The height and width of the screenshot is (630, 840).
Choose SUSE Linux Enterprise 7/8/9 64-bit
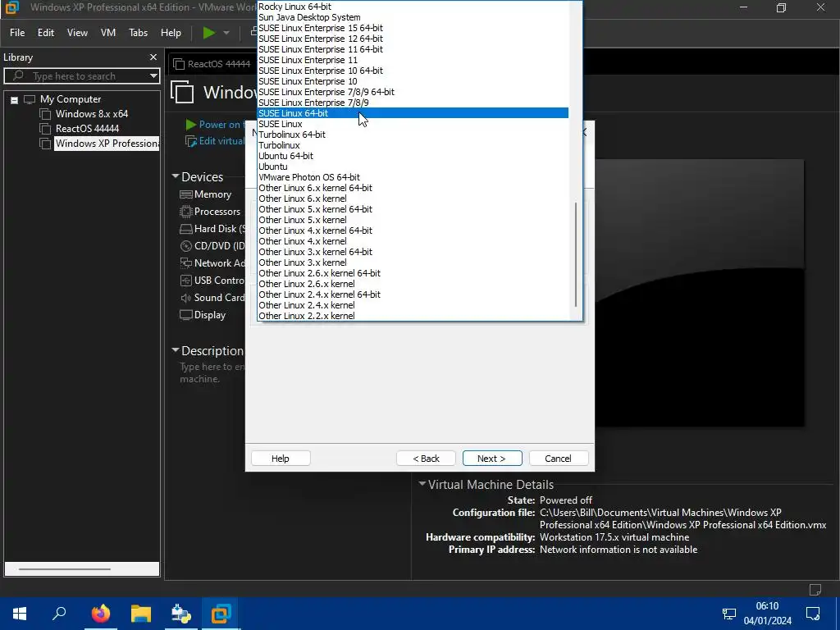point(413,92)
